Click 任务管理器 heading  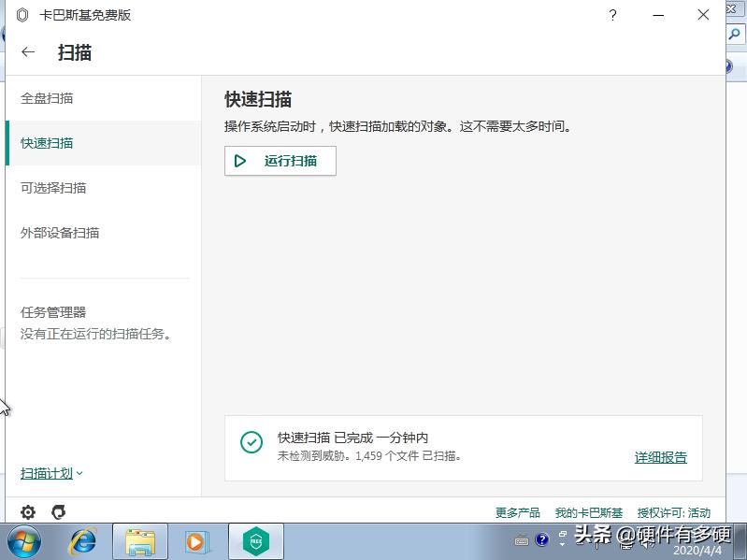[53, 312]
